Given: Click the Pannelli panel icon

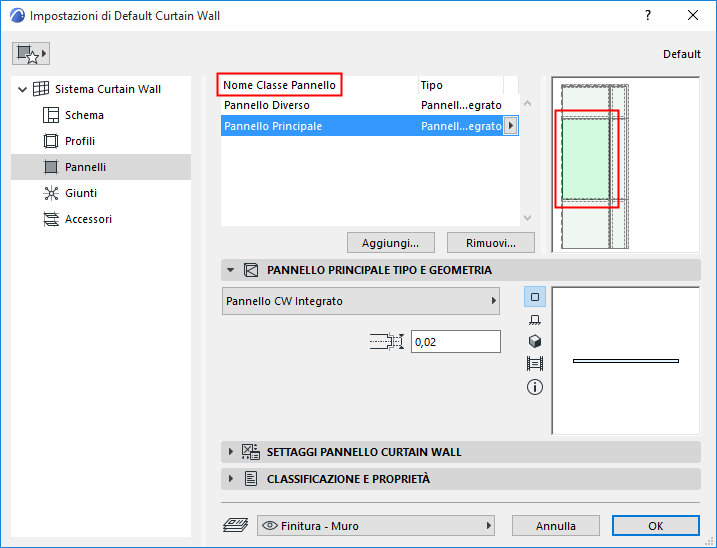Looking at the screenshot, I should pyautogui.click(x=51, y=167).
